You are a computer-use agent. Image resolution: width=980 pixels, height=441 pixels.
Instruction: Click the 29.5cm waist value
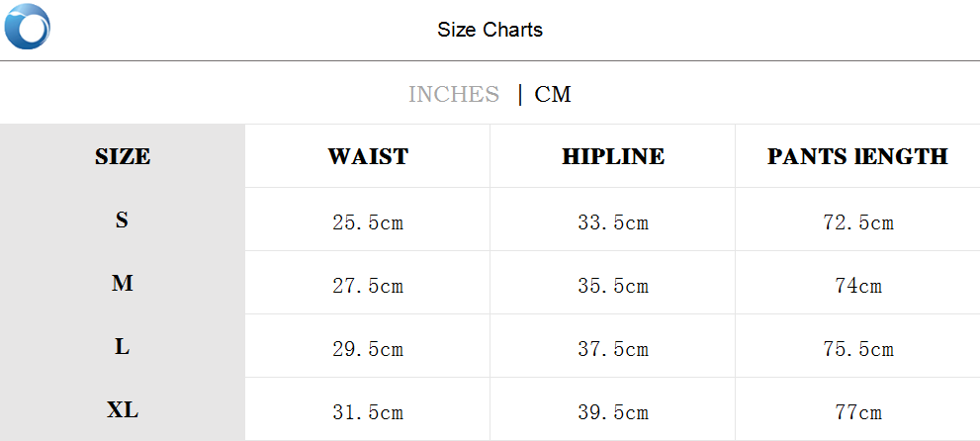coord(368,349)
